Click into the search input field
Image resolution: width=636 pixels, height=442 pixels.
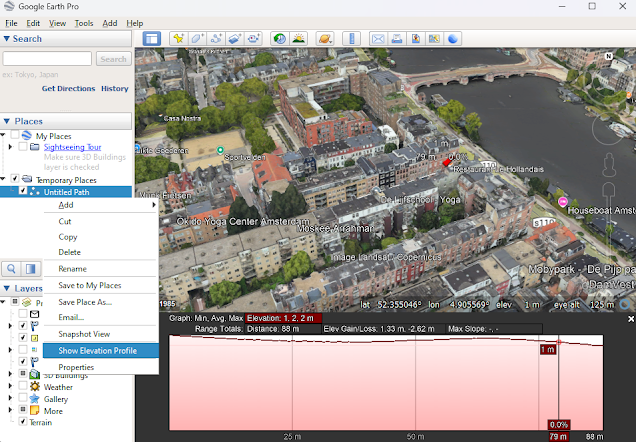tap(48, 59)
